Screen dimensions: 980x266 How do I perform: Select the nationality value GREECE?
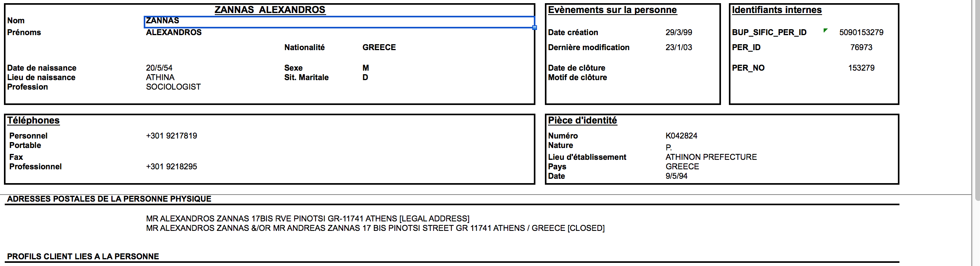pos(379,47)
